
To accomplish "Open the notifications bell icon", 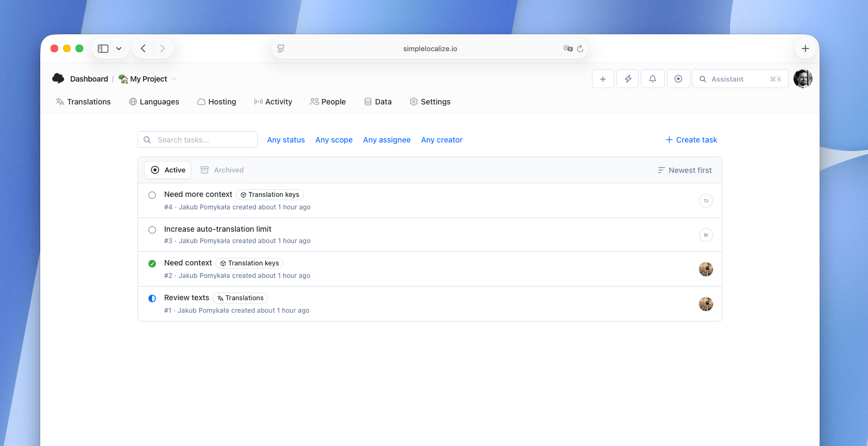I will point(652,79).
